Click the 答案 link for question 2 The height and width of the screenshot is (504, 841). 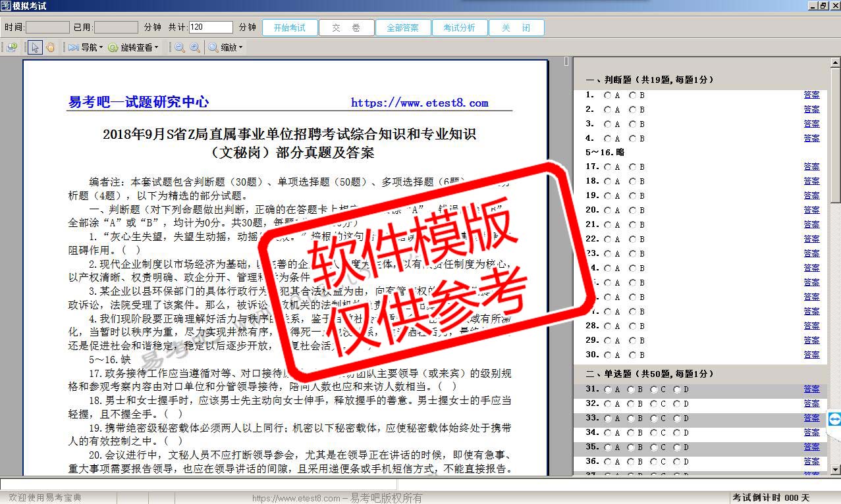click(x=811, y=109)
